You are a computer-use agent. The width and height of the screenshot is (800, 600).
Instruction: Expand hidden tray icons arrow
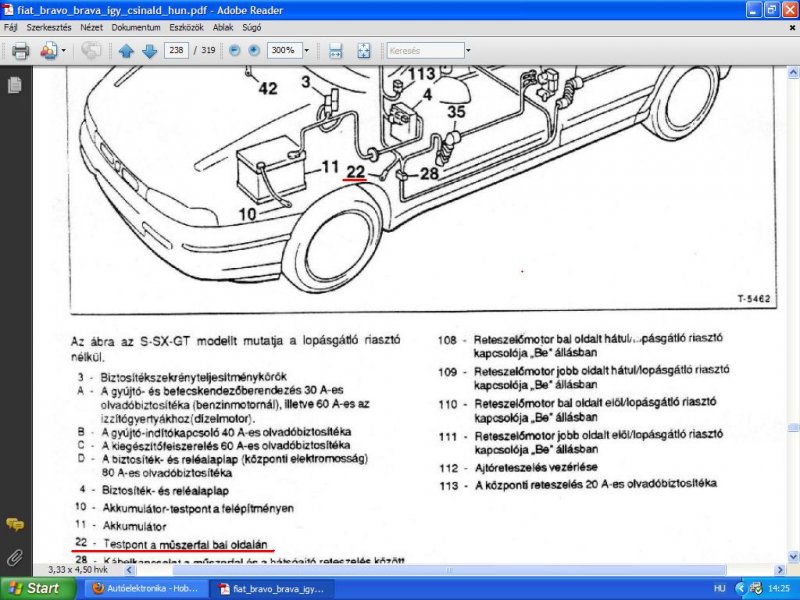pos(740,589)
